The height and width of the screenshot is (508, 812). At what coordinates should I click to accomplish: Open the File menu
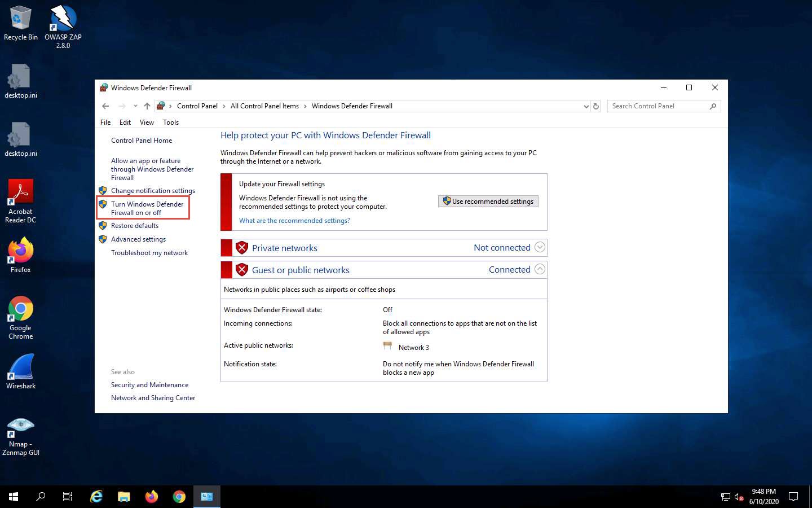point(105,122)
